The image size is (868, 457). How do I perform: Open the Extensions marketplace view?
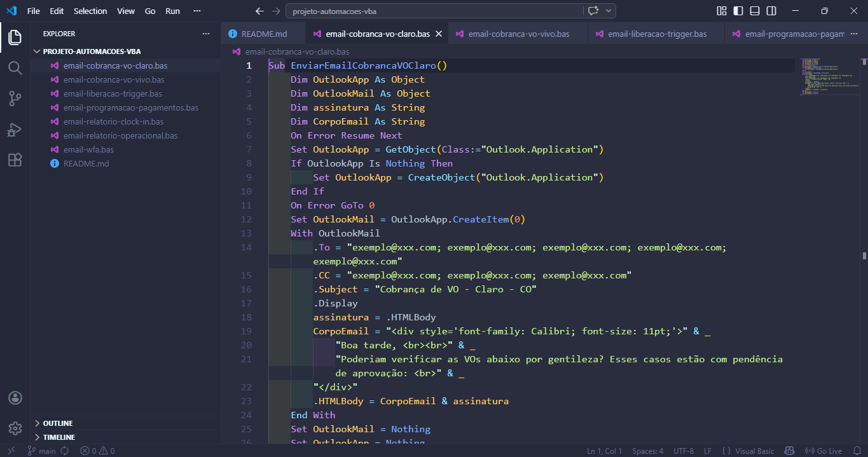coord(14,160)
